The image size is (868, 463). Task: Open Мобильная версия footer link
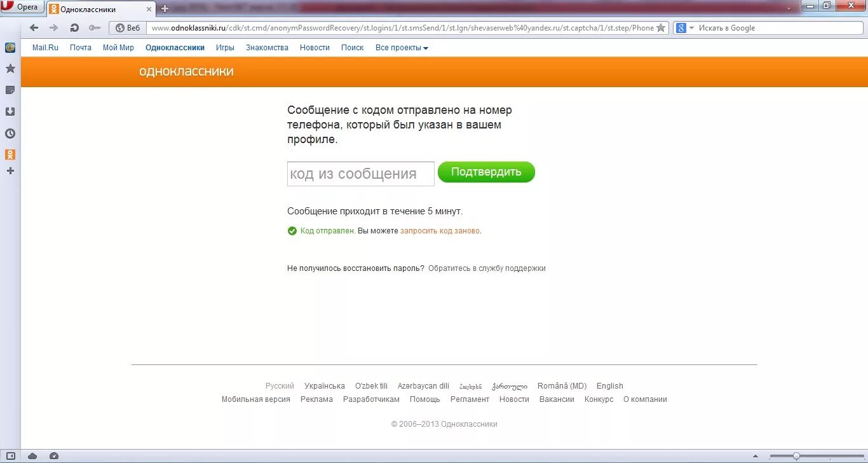coord(256,399)
